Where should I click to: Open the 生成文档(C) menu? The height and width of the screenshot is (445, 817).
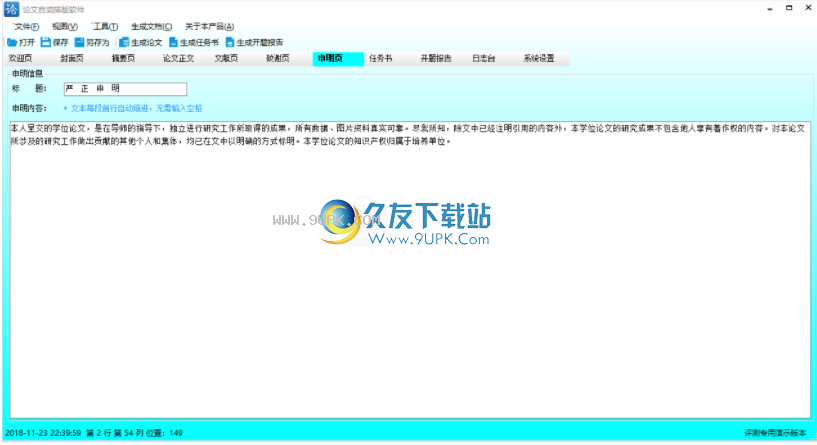(152, 27)
